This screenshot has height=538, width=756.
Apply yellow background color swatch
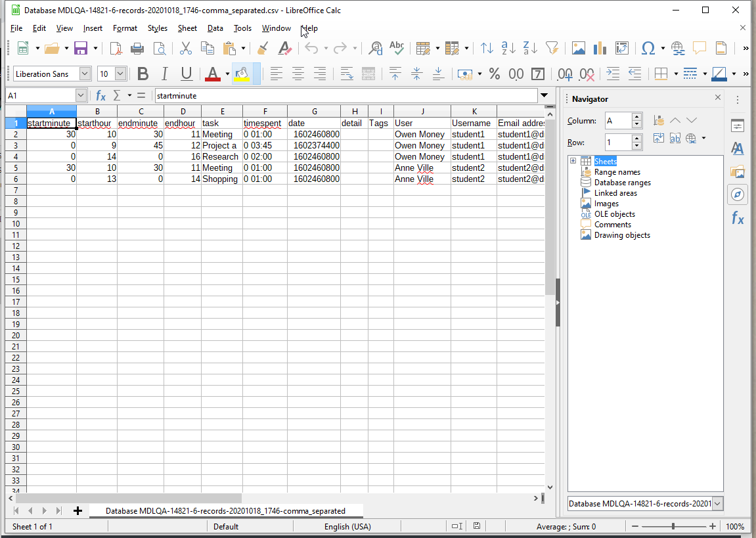[242, 74]
